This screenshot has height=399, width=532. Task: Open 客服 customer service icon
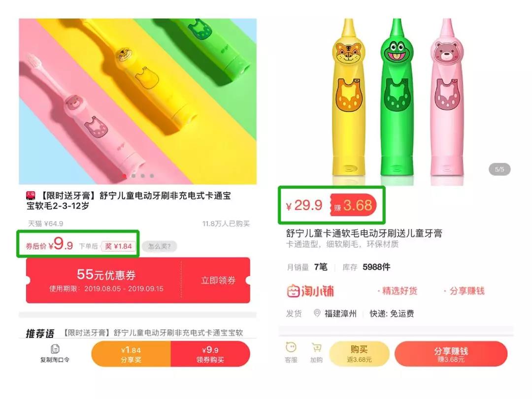pos(291,348)
